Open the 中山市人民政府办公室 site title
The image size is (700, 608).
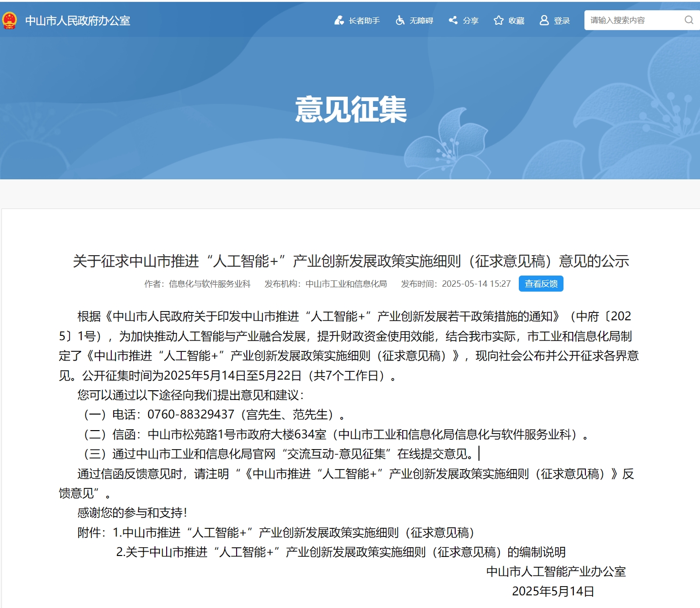click(78, 21)
